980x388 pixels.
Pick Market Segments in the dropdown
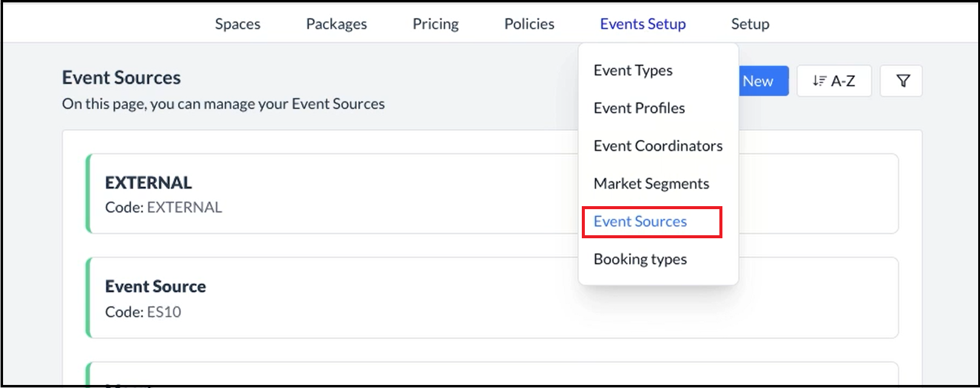651,184
